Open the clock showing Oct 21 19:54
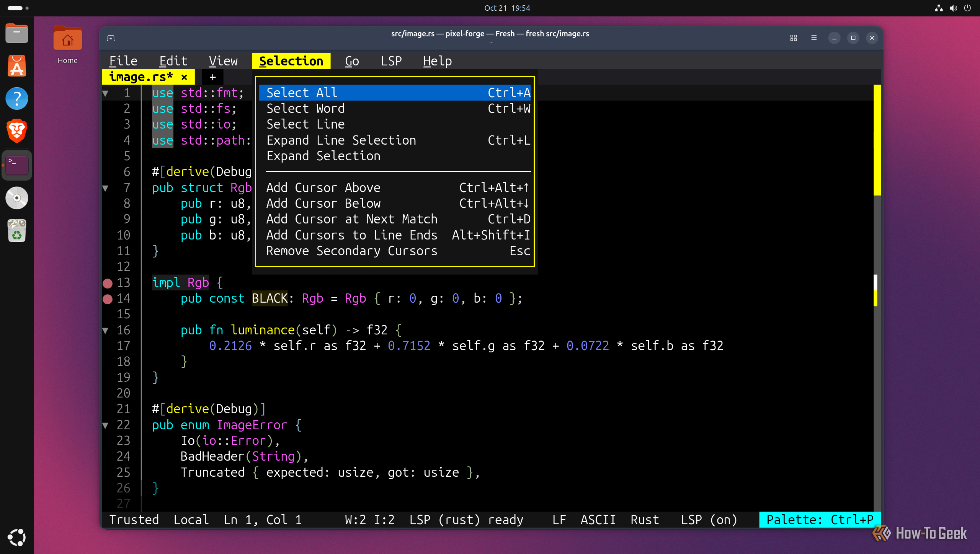This screenshot has width=980, height=554. (x=507, y=8)
